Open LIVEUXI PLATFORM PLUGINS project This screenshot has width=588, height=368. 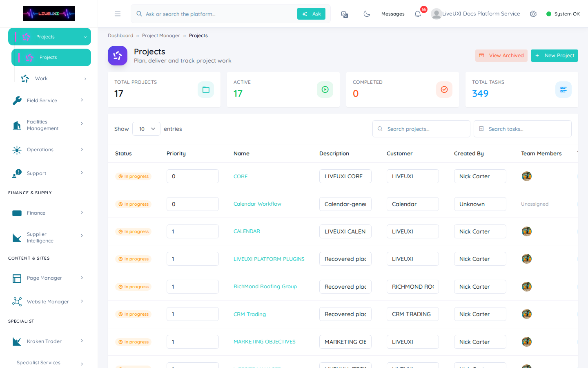pyautogui.click(x=269, y=259)
